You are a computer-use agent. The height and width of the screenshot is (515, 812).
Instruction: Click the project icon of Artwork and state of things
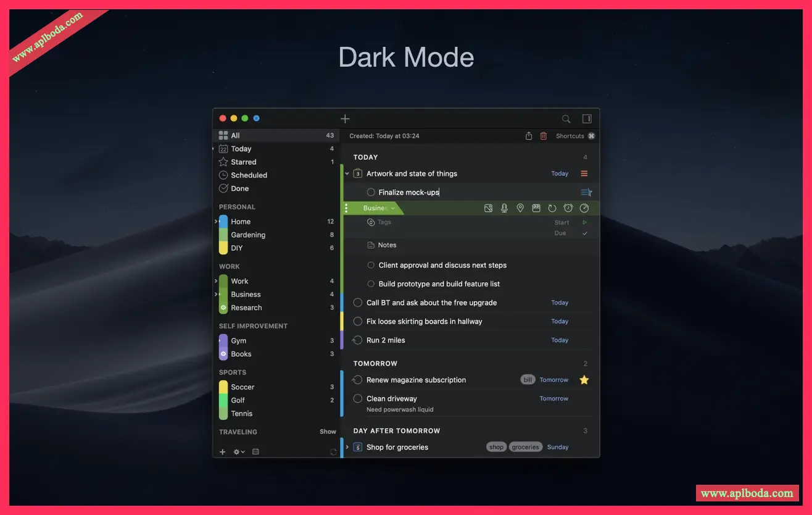358,174
